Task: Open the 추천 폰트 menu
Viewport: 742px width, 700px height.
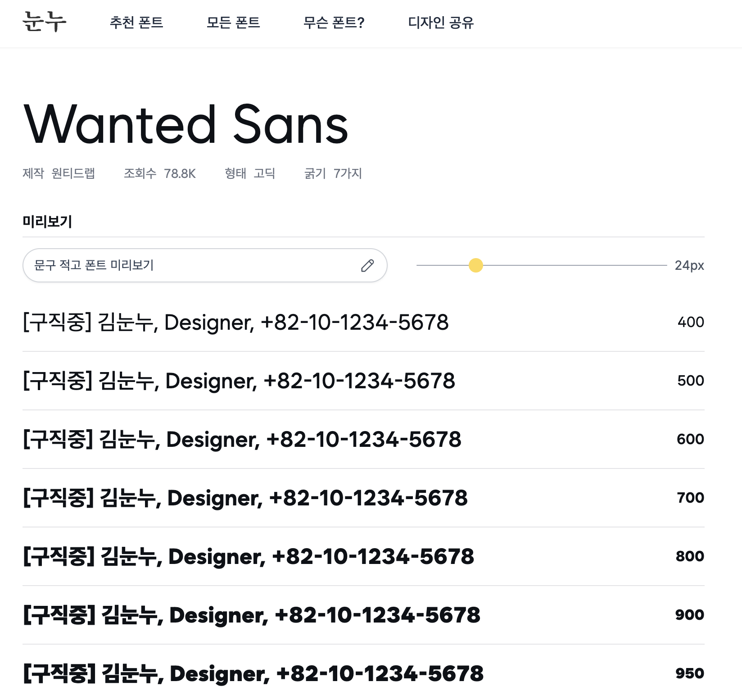Action: (136, 22)
